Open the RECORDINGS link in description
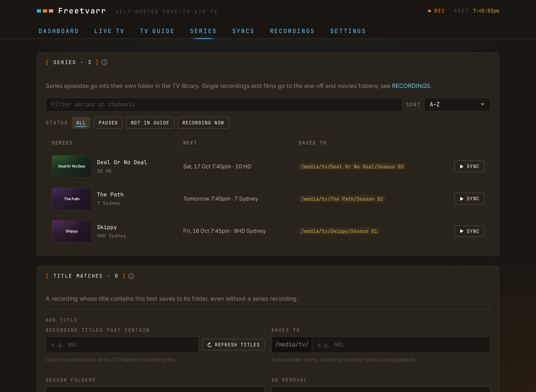This screenshot has width=536, height=392. [411, 86]
